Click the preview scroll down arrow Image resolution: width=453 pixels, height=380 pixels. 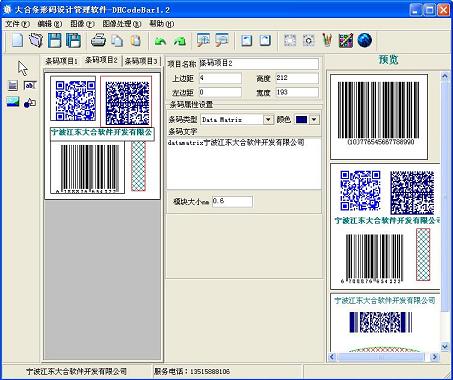[x=445, y=347]
